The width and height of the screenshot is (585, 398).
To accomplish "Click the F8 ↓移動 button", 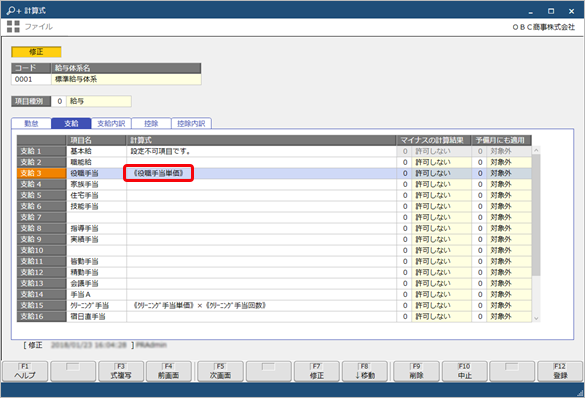I will 365,371.
